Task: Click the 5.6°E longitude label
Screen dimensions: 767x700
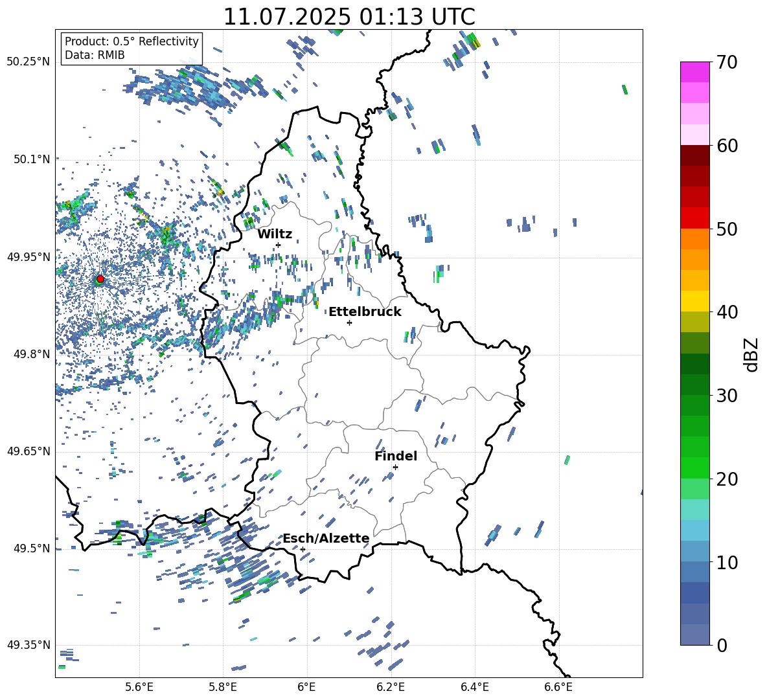Action: click(x=139, y=687)
